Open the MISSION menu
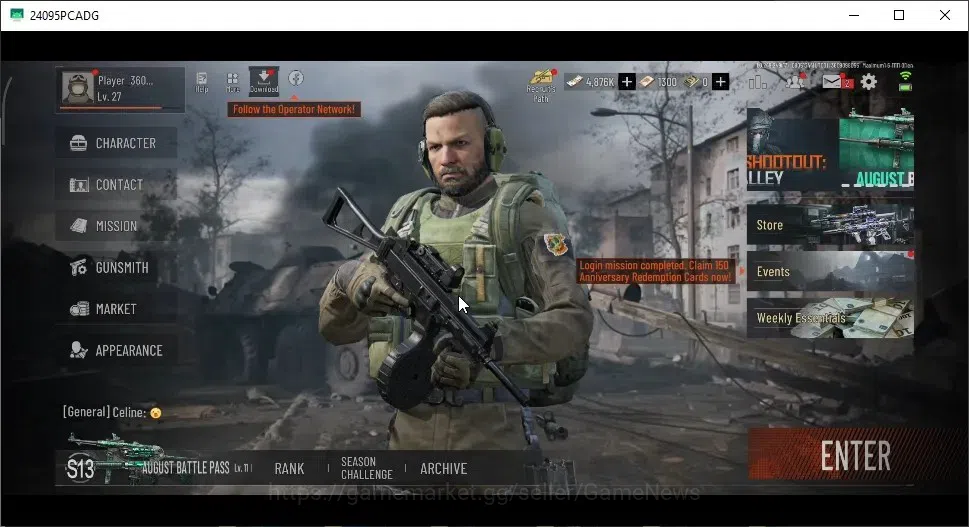Viewport: 969px width, 527px height. [x=116, y=226]
